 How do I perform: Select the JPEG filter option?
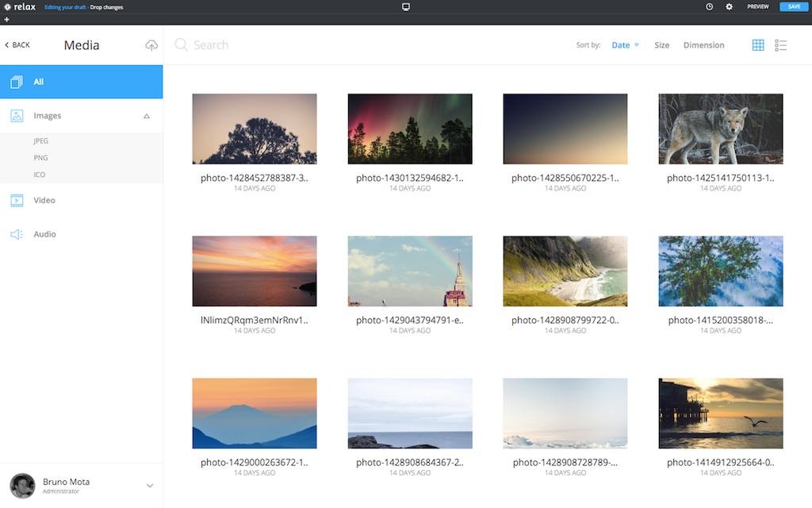click(40, 140)
